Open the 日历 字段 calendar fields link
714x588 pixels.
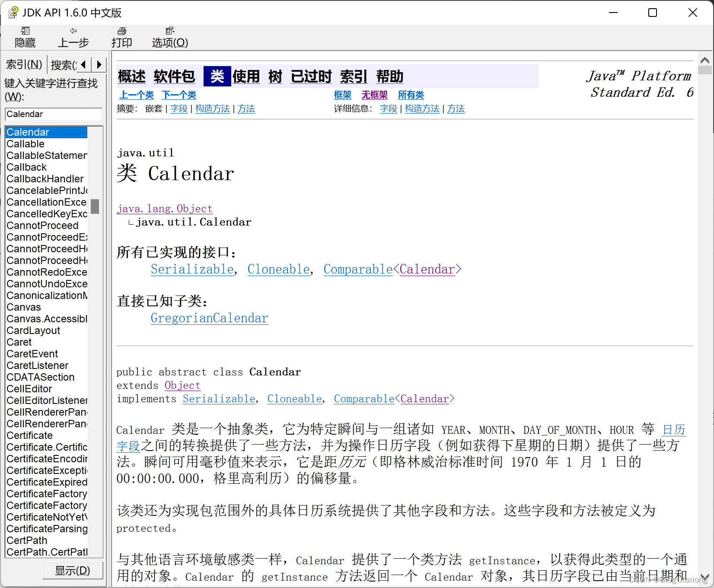(x=674, y=430)
